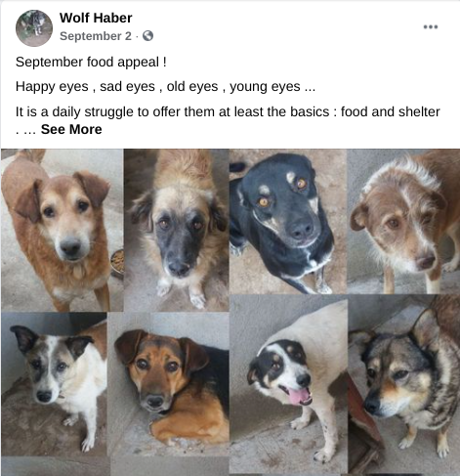Viewport: 460px width, 476px height.
Task: Open the Wolf Haber profile name link
Action: coord(96,18)
